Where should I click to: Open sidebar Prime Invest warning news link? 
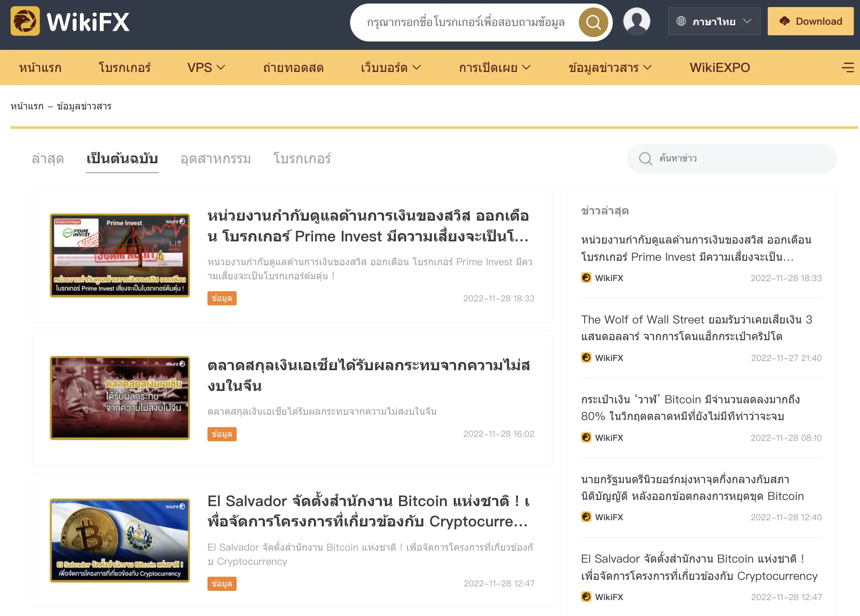pyautogui.click(x=696, y=248)
